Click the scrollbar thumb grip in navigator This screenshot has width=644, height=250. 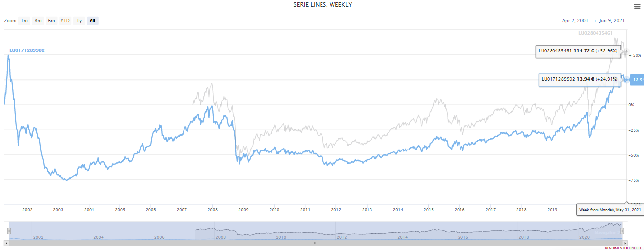click(316, 243)
